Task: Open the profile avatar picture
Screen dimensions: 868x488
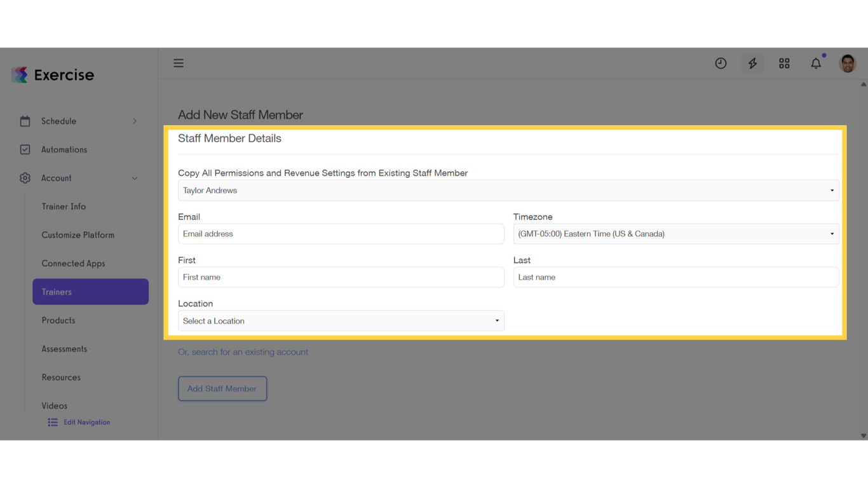Action: [848, 63]
